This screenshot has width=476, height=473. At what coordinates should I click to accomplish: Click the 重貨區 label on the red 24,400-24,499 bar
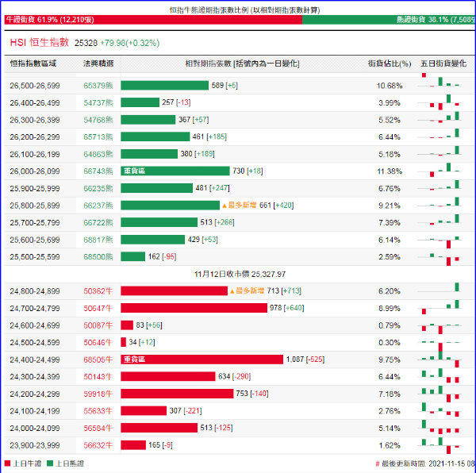(x=135, y=360)
